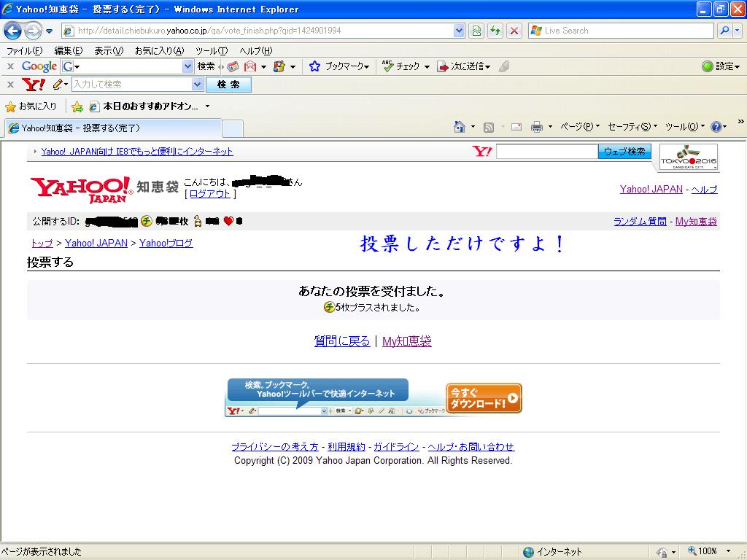
Task: Click the Yahoo! toolbar Y! logo
Action: 34,85
